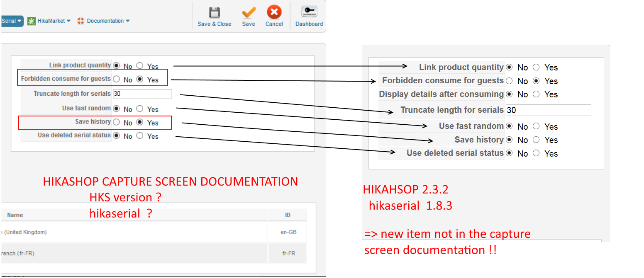
Task: Click the en-GB ID cell
Action: point(288,232)
